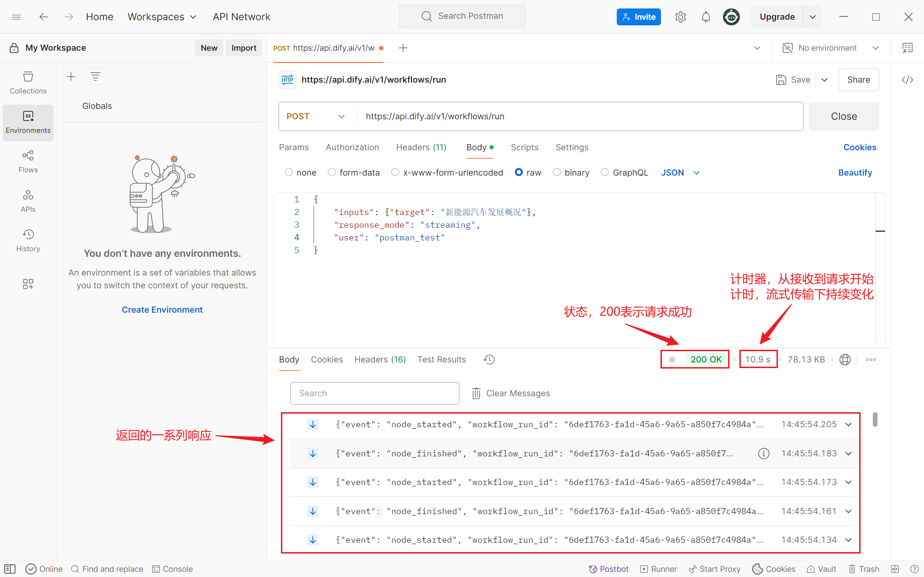Select the form-data body type
Viewport: 924px width, 577px height.
(x=332, y=172)
